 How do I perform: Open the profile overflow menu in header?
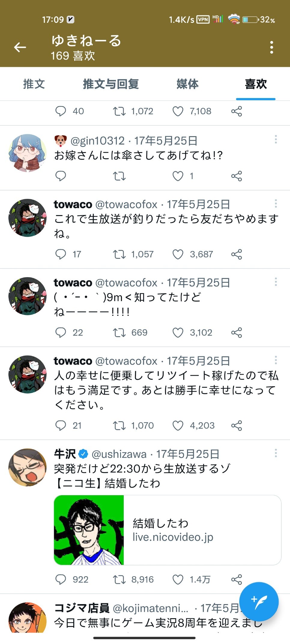pyautogui.click(x=271, y=47)
